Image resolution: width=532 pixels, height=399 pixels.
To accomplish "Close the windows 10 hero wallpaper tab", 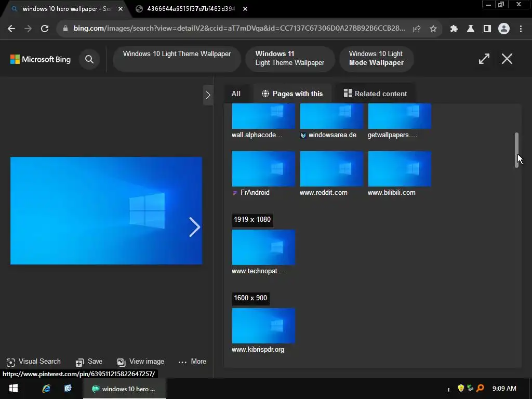I will 121,9.
